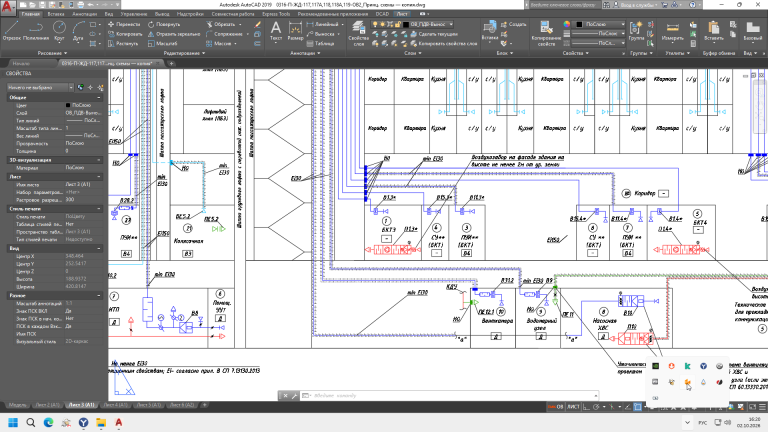This screenshot has height=432, width=768.
Task: Click the quick select icon in properties palette
Action: 100,87
